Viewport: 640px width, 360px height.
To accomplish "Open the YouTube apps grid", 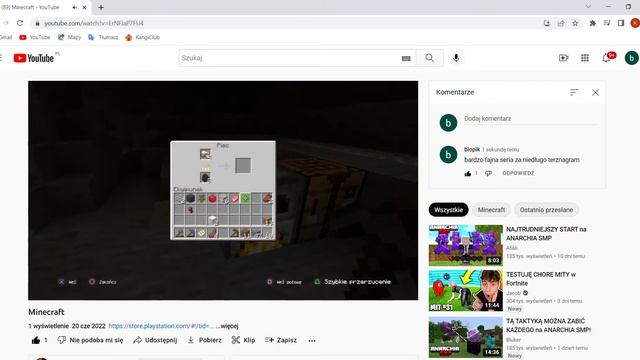I will 584,58.
